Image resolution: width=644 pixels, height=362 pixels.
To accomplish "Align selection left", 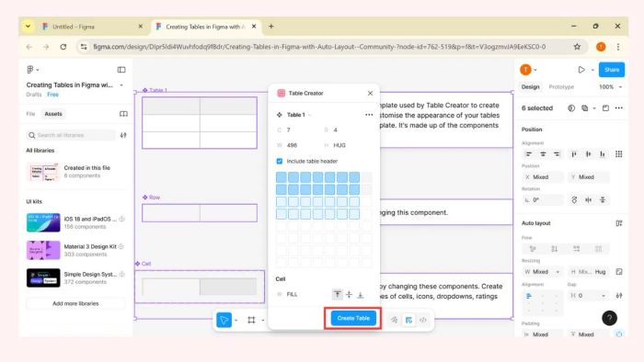I will [529, 154].
